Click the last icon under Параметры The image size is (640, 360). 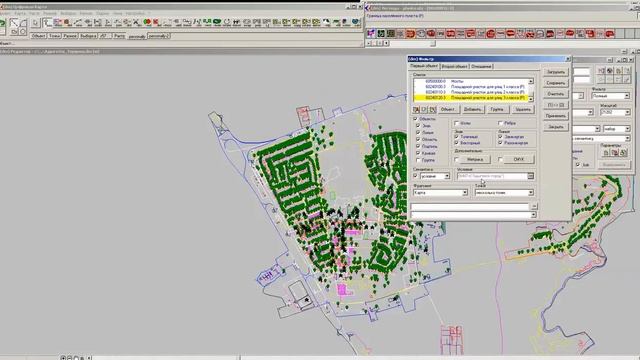[623, 153]
